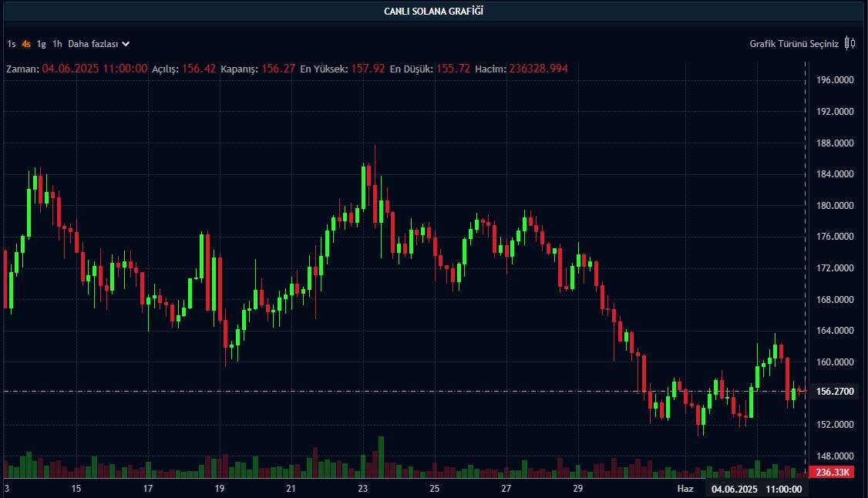This screenshot has width=868, height=498.
Task: Select the 168.0000 price level label
Action: click(x=835, y=299)
